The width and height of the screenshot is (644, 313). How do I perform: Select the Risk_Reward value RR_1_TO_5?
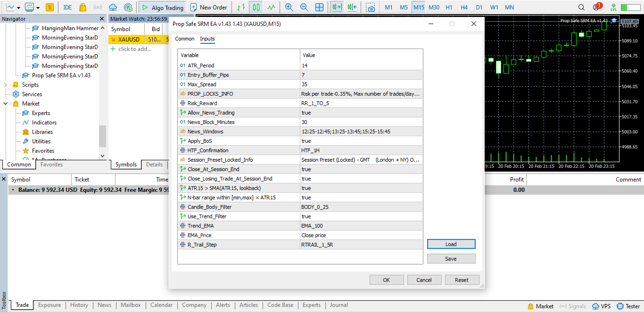[x=361, y=103]
